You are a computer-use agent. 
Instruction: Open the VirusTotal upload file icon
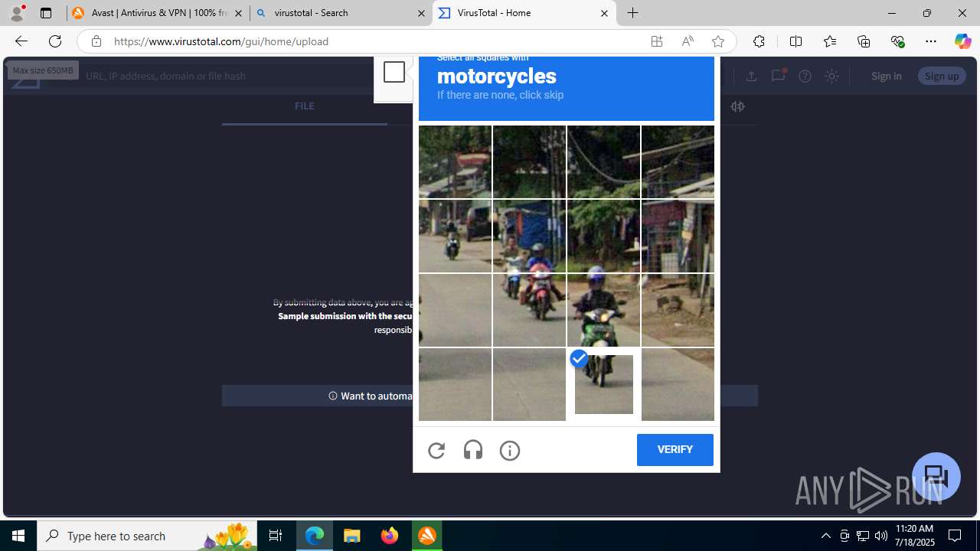[x=751, y=76]
